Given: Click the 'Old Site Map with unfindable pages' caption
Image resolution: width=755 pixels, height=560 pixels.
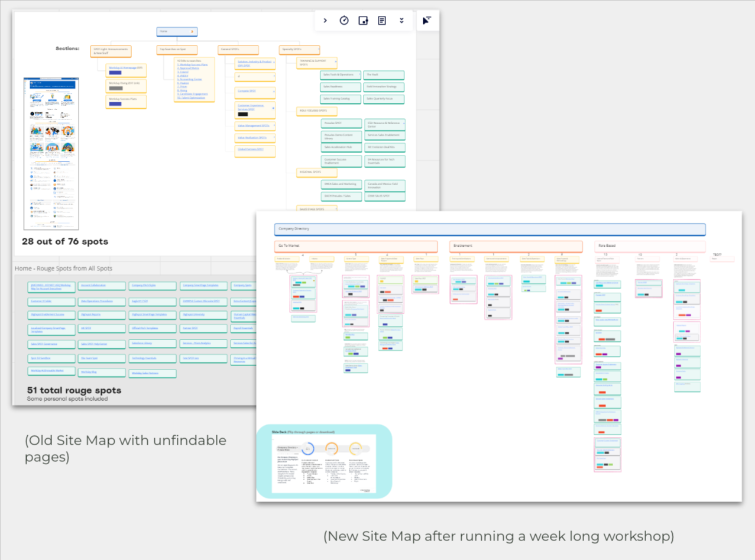Looking at the screenshot, I should click(x=125, y=448).
